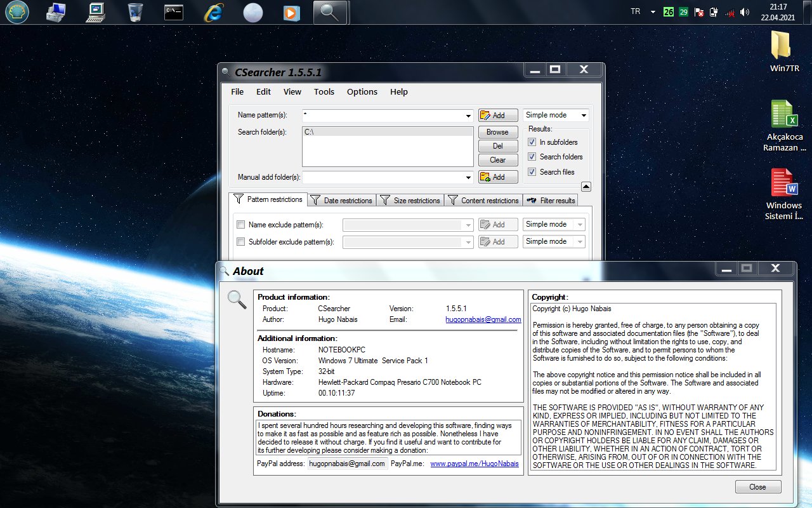The image size is (812, 508).
Task: Enable the Name exclude pattern(s) checkbox
Action: tap(240, 225)
